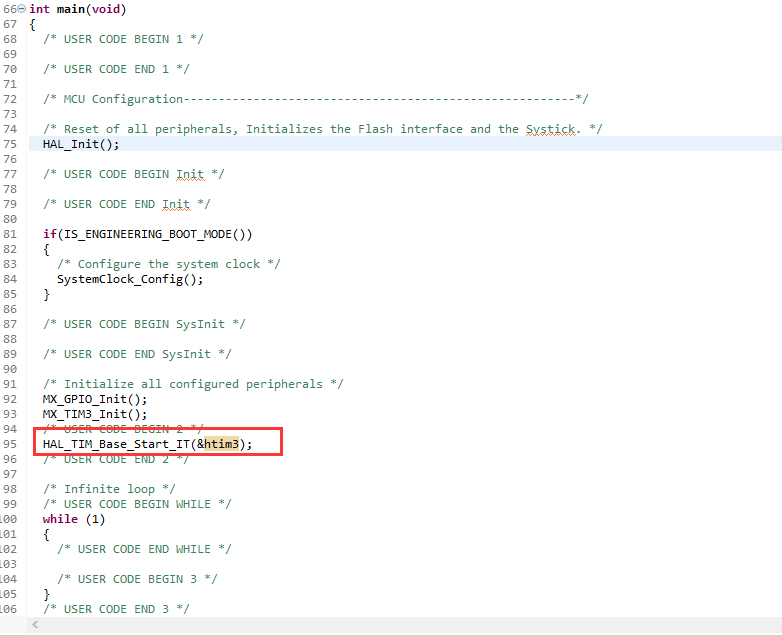Screen dimensions: 782x636
Task: Click the MX_TIM3_Init(); line
Action: [95, 414]
